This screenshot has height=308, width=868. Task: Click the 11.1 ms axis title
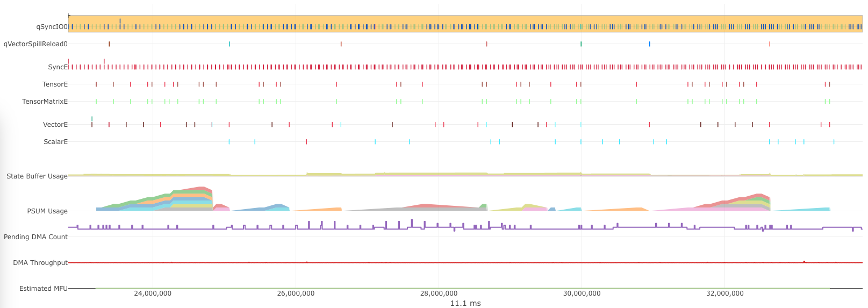pos(465,303)
